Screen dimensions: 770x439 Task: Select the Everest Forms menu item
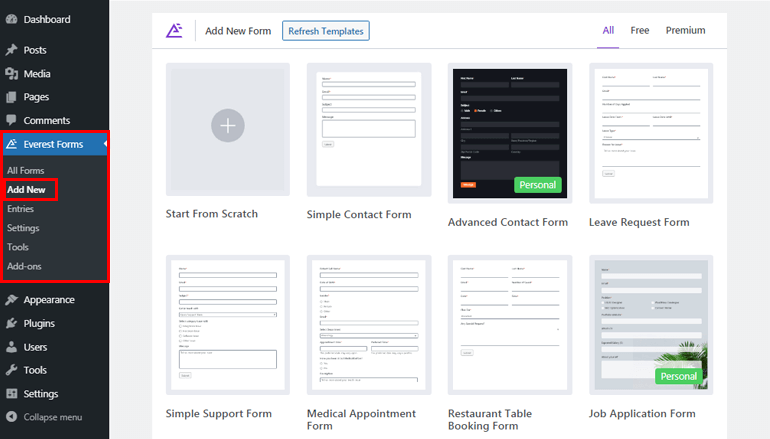click(53, 144)
